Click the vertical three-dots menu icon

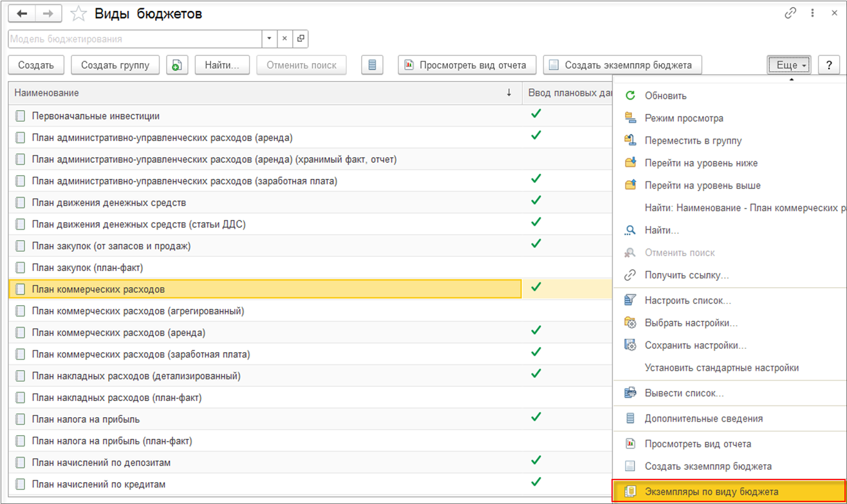tap(814, 13)
